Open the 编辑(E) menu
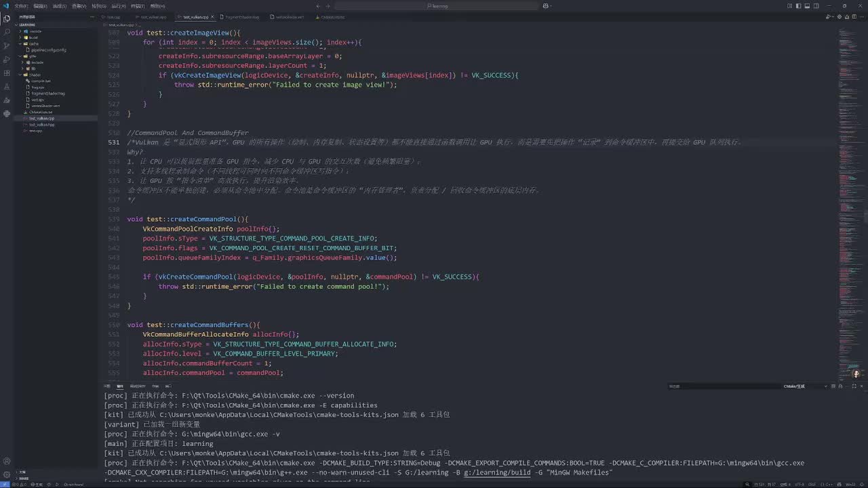The height and width of the screenshot is (488, 868). tap(40, 5)
